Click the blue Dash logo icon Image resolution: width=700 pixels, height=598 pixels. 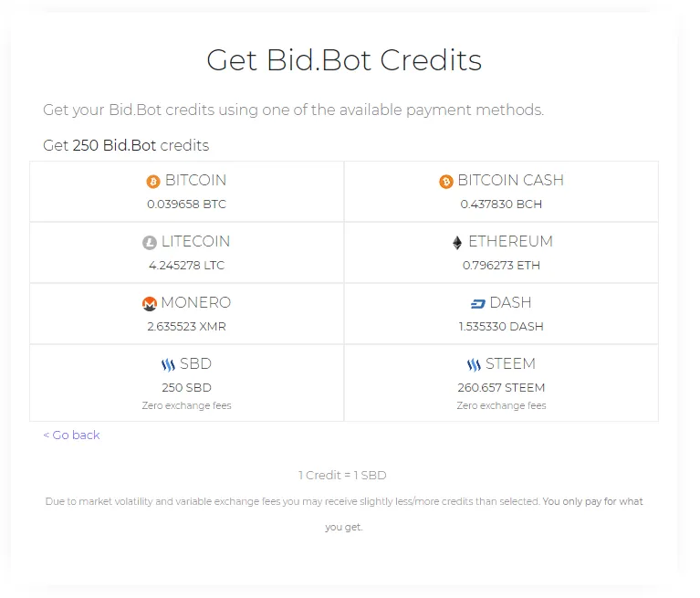[477, 304]
